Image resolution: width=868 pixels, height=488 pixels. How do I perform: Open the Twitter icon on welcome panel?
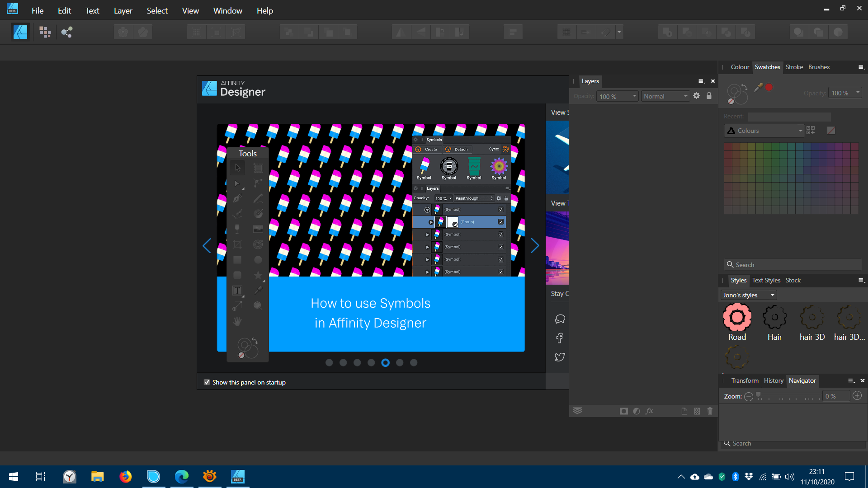click(x=560, y=357)
